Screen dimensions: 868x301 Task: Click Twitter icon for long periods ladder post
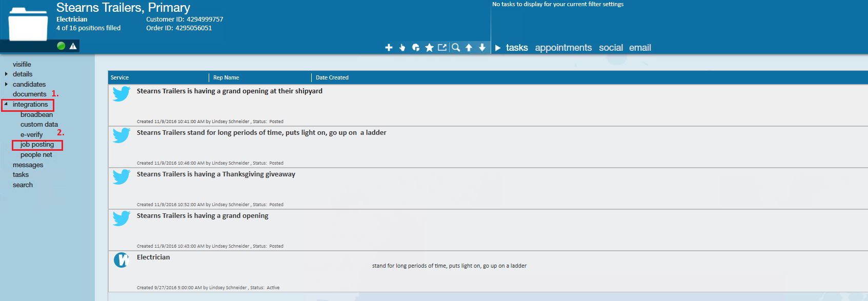[122, 135]
